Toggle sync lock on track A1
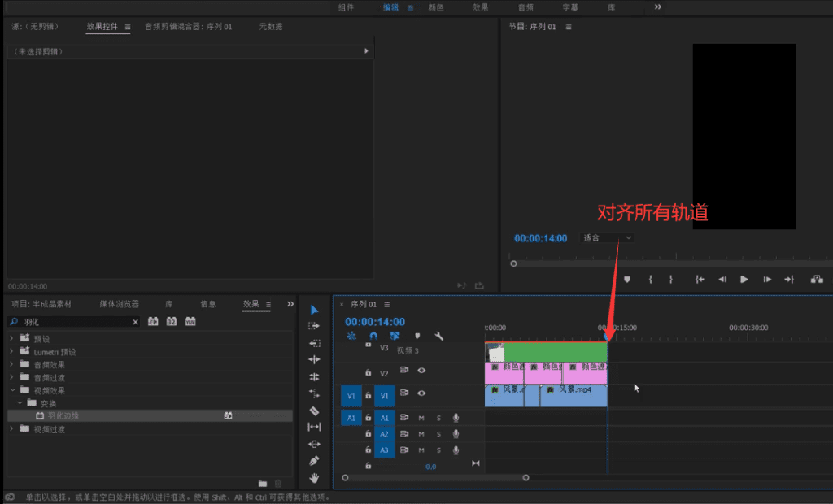Viewport: 833px width, 504px height. [404, 418]
